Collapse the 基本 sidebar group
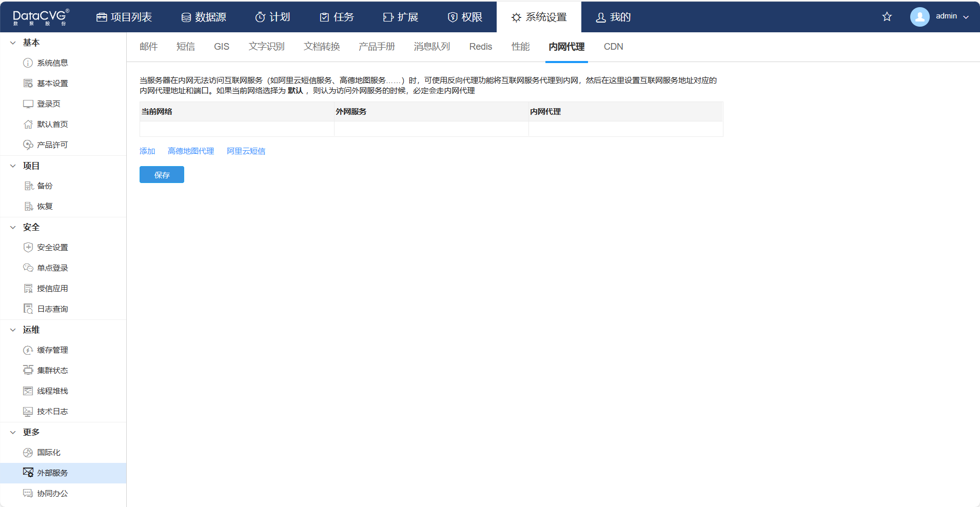The image size is (980, 507). pos(13,43)
